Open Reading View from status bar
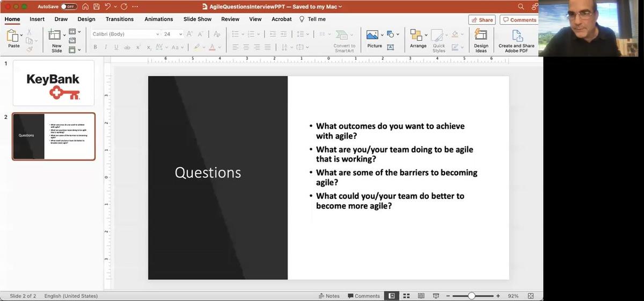644x301 pixels. tap(421, 296)
